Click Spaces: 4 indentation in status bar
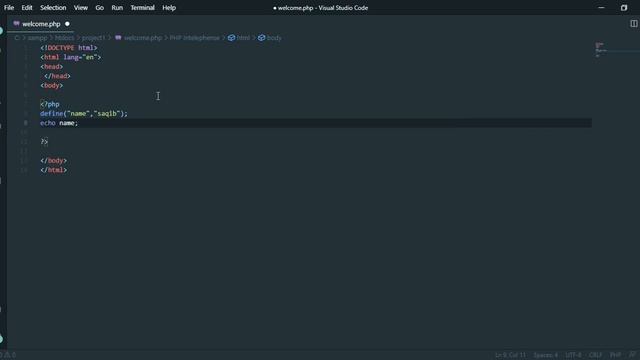 pyautogui.click(x=546, y=355)
